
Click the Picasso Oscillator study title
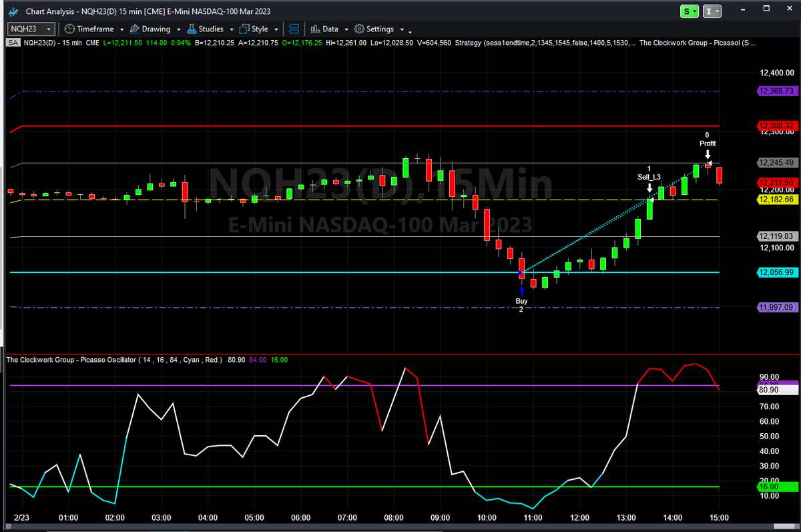(x=114, y=359)
